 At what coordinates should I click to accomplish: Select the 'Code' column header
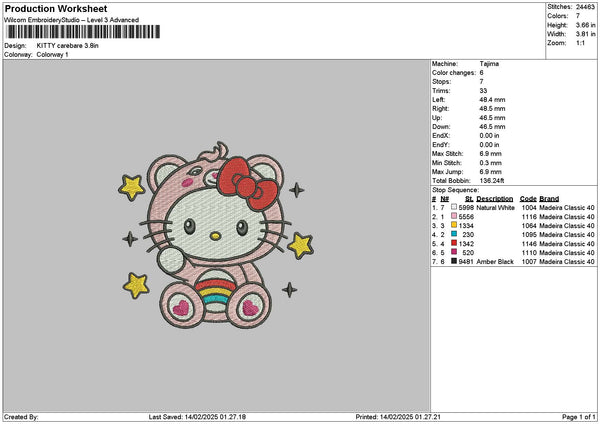pyautogui.click(x=528, y=199)
